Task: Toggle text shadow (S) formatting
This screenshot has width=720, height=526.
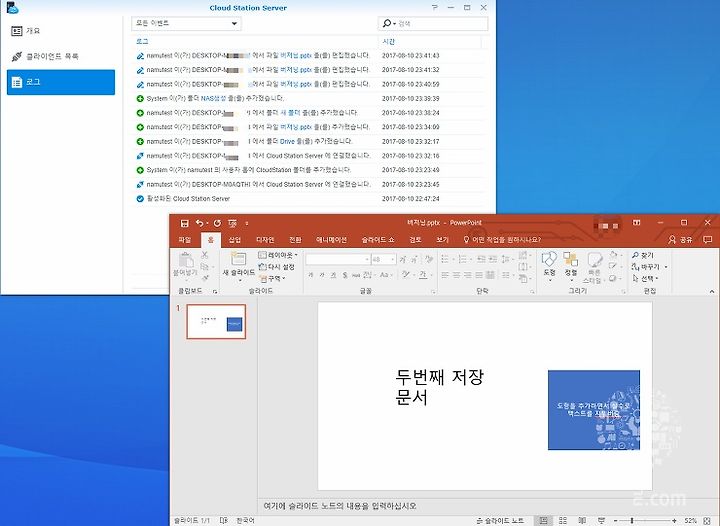Action: 345,274
